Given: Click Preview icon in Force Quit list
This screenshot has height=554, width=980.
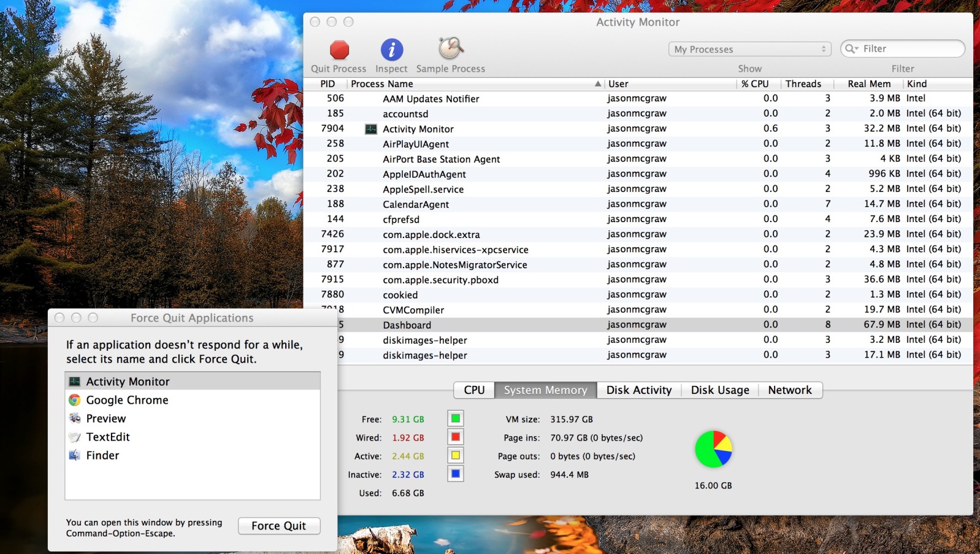Looking at the screenshot, I should tap(75, 418).
